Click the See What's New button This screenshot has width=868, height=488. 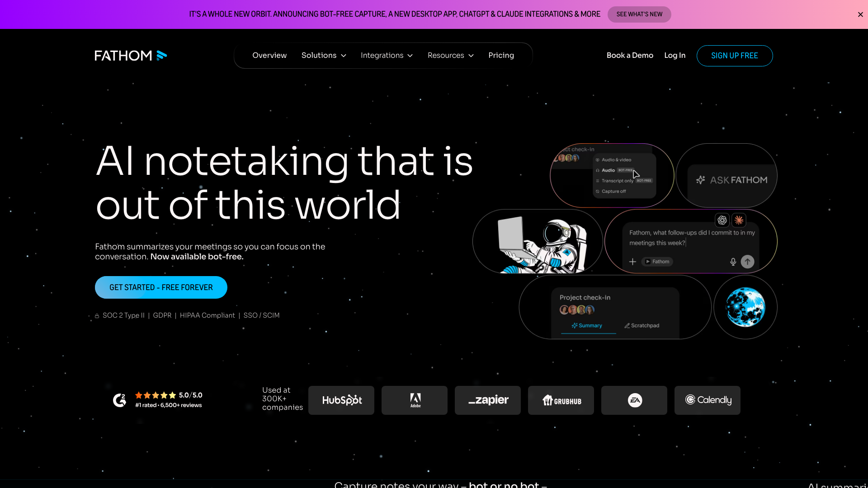639,14
